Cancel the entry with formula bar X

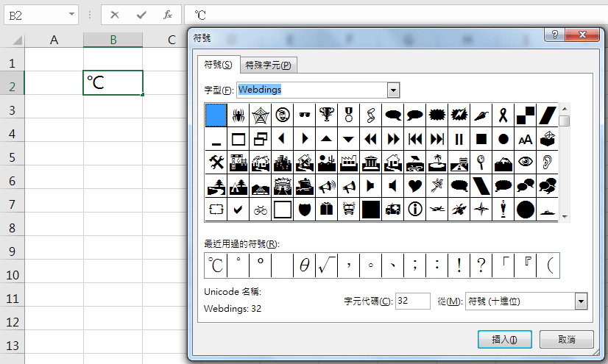tap(116, 15)
